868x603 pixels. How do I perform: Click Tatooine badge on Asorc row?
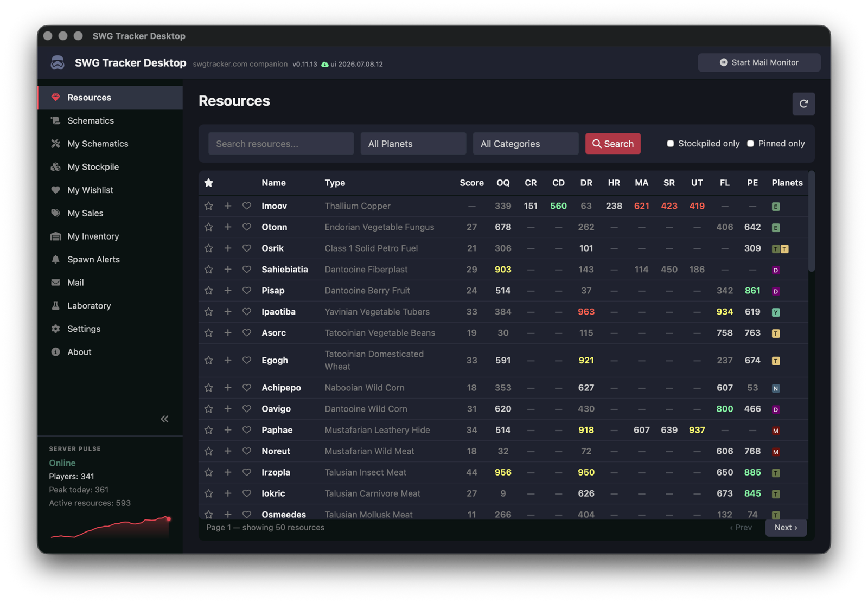(x=776, y=333)
